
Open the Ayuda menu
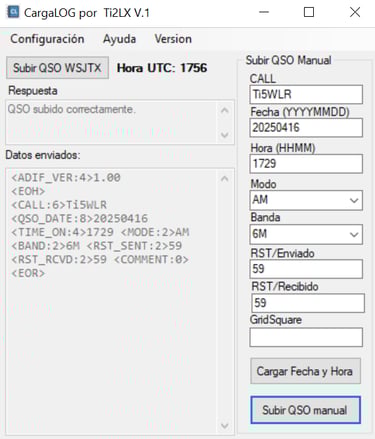point(119,39)
